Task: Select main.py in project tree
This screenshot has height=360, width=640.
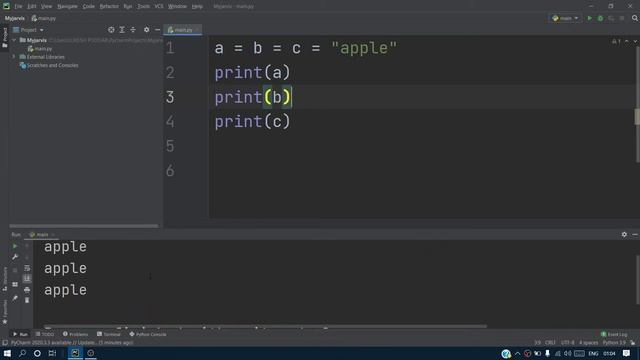Action: click(x=40, y=49)
